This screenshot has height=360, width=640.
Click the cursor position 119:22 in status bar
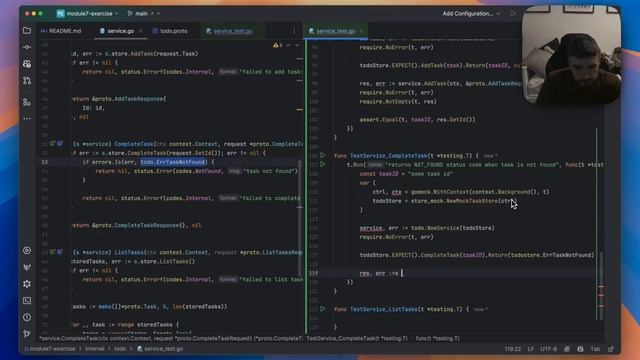(513, 349)
